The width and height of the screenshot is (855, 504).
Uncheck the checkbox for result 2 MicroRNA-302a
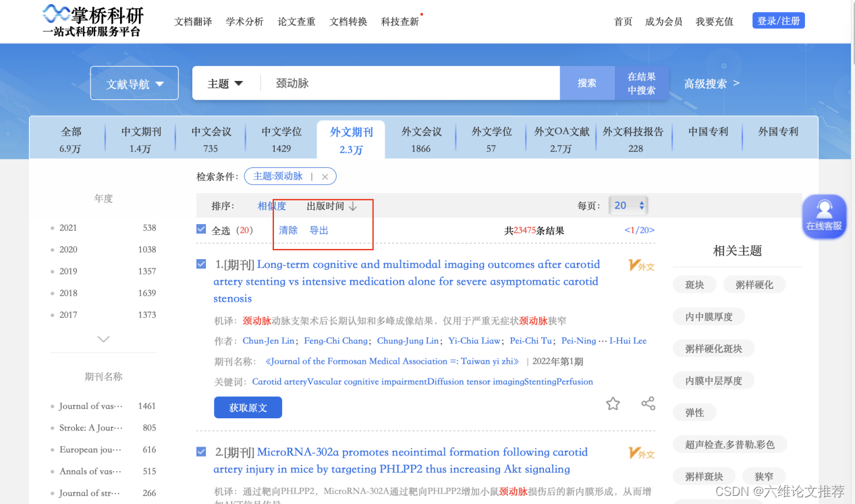[201, 451]
